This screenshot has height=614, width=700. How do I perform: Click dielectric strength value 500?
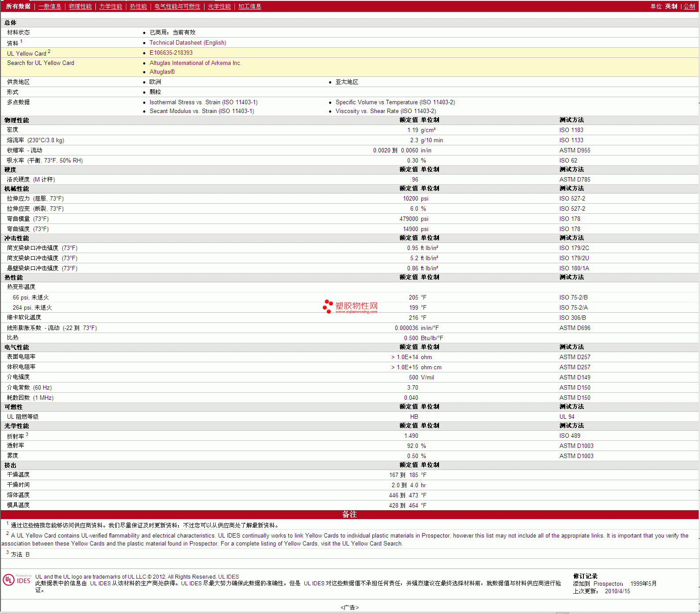pyautogui.click(x=413, y=377)
